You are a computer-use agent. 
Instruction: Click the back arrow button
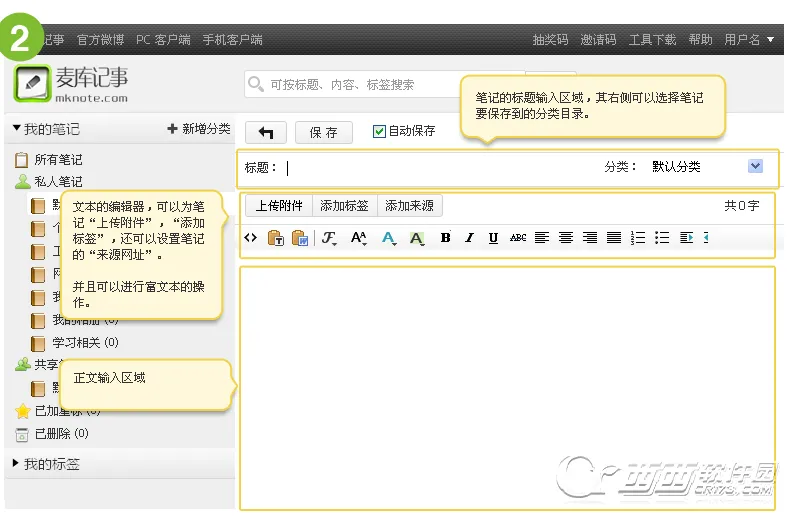pos(266,133)
